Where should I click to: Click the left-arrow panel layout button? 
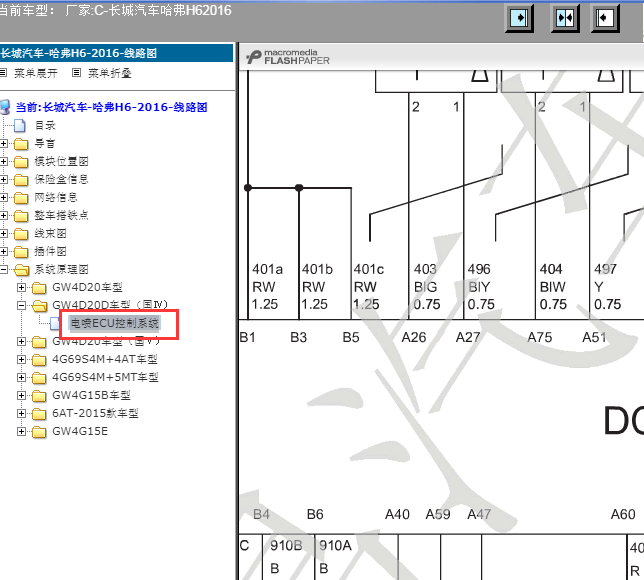pyautogui.click(x=605, y=18)
